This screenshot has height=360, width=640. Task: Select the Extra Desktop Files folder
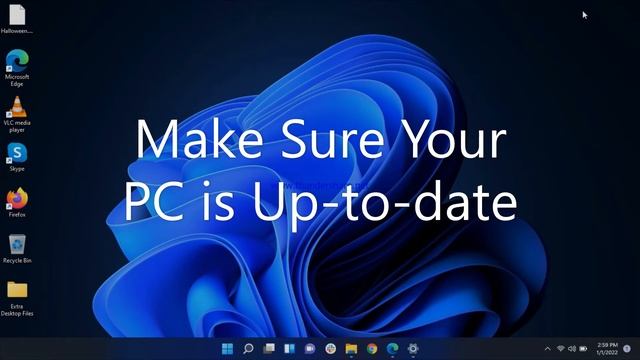coord(17,298)
